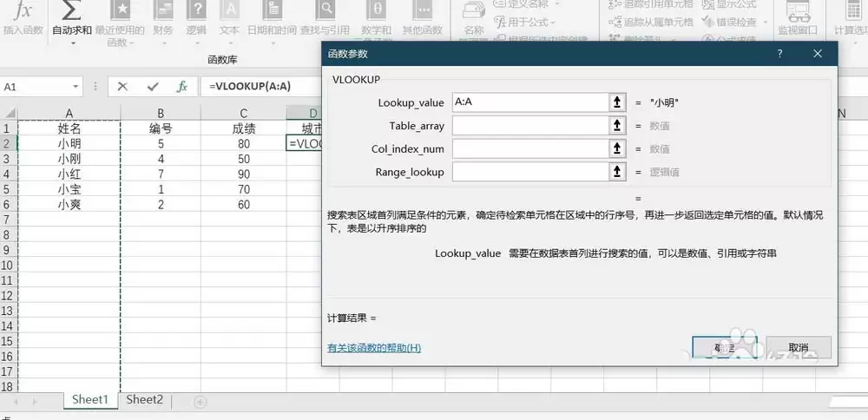Expand the 自动求和 dropdown arrow
This screenshot has height=420, width=868.
coord(72,43)
